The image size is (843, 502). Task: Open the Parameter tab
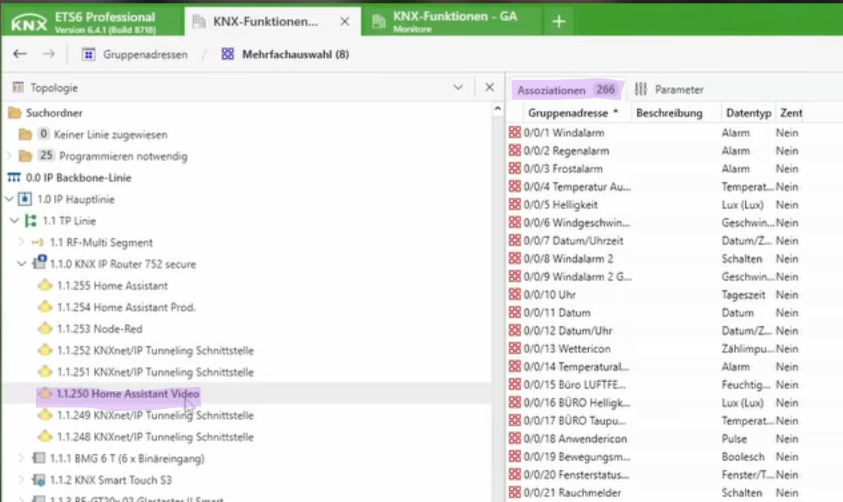(669, 89)
